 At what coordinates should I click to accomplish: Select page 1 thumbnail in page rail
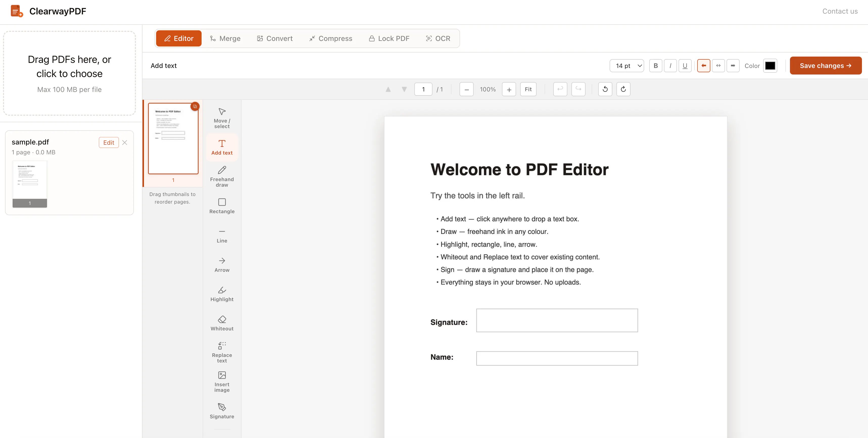pos(173,138)
